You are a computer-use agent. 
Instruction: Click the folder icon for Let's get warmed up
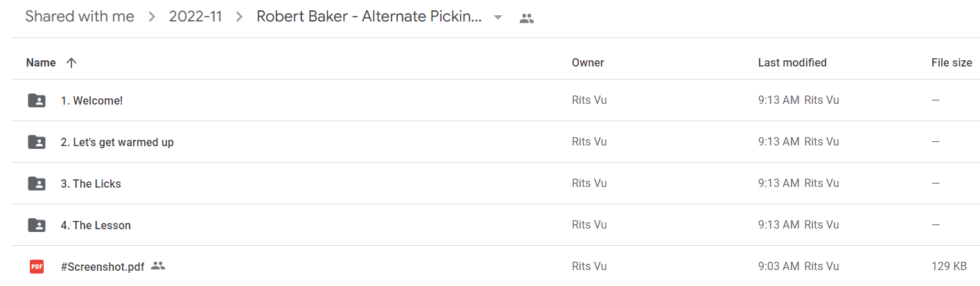tap(37, 142)
